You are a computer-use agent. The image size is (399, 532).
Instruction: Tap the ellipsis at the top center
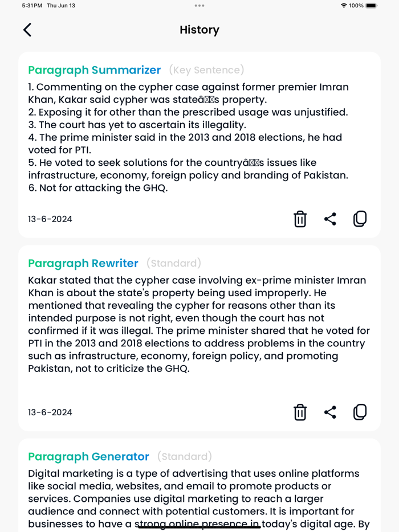[199, 6]
